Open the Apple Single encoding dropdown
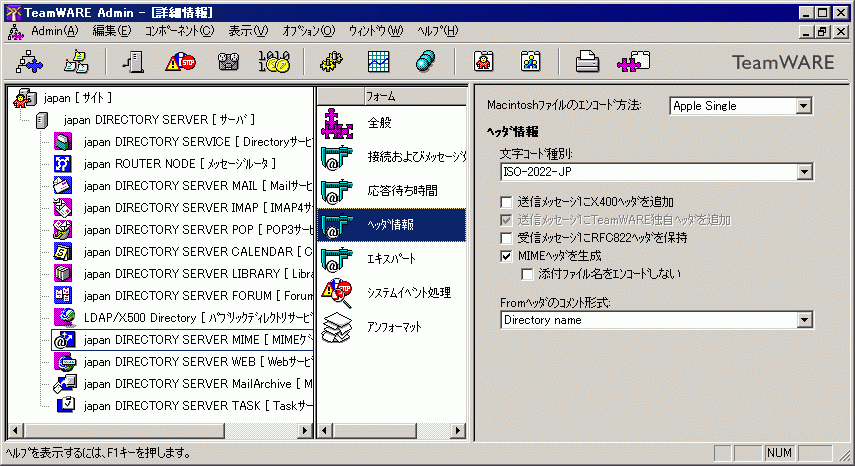This screenshot has width=855, height=466. [804, 106]
